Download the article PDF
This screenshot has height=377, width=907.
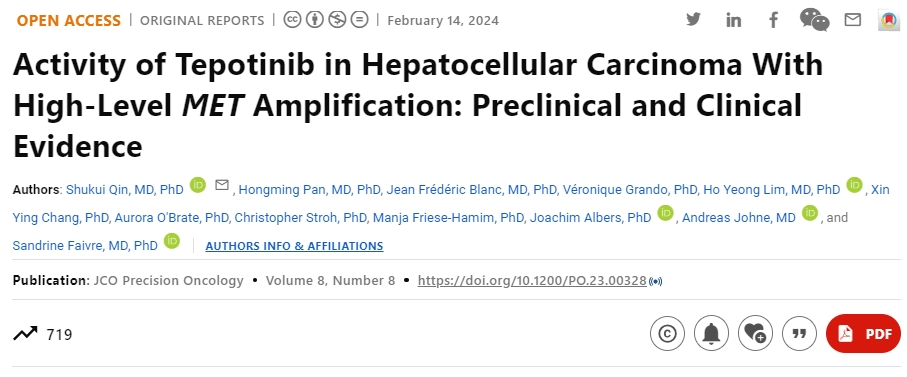click(863, 334)
